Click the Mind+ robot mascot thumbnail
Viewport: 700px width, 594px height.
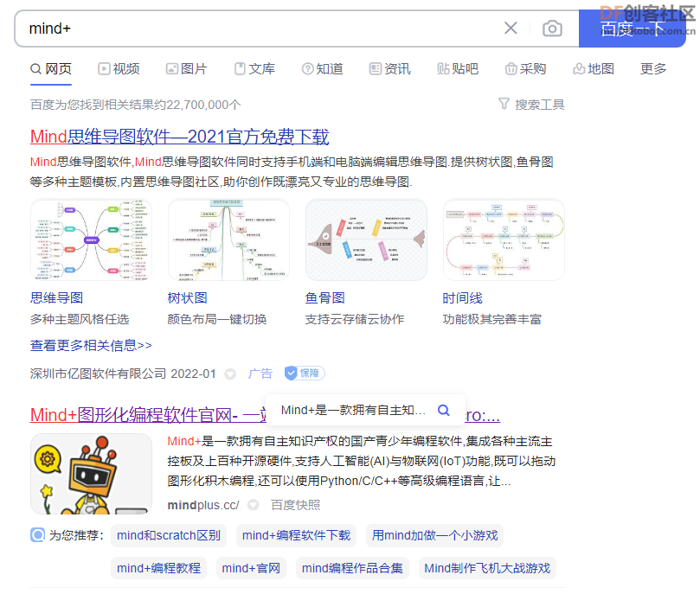(x=91, y=474)
